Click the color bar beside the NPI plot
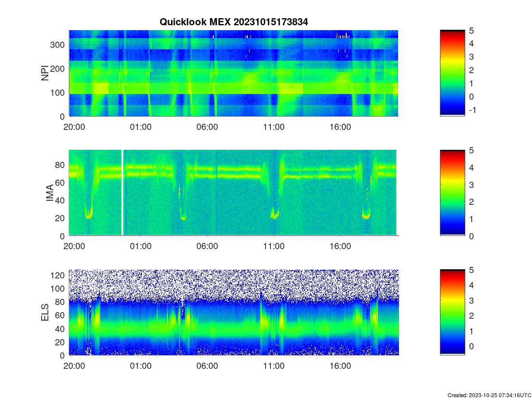 [452, 73]
